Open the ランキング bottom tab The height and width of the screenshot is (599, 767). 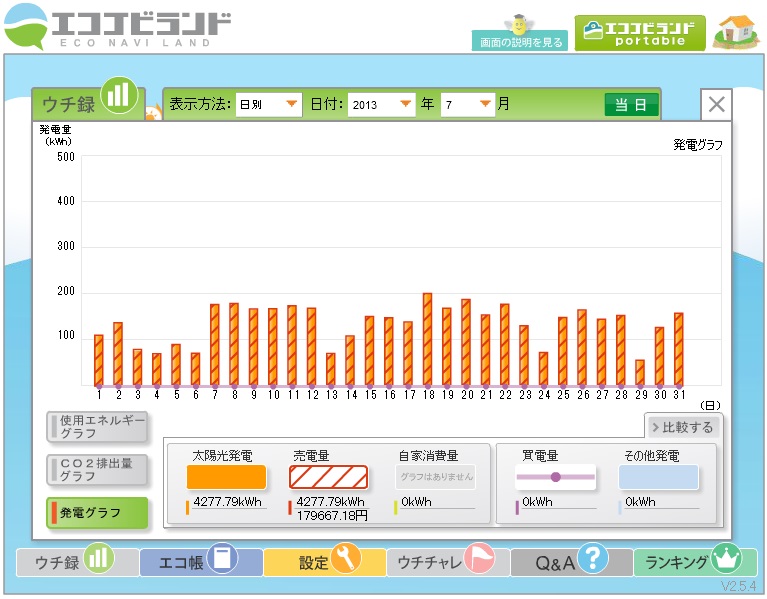(695, 562)
